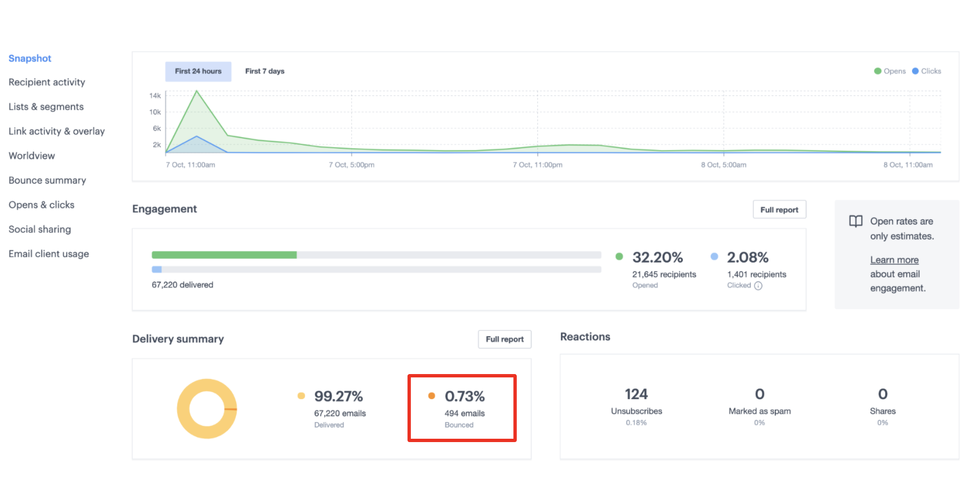
Task: Open the Worldwide report page
Action: pyautogui.click(x=32, y=156)
